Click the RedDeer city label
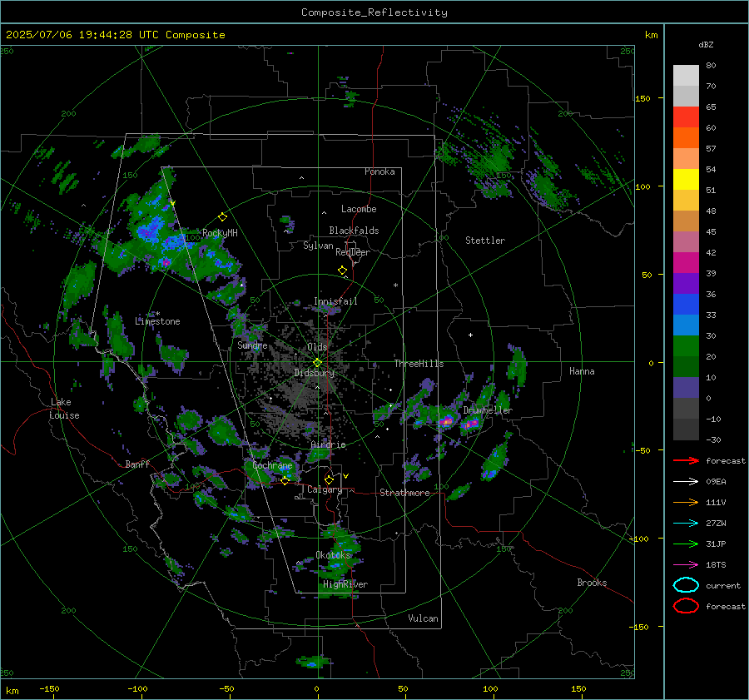Viewport: 749px width, 700px height. pyautogui.click(x=353, y=252)
